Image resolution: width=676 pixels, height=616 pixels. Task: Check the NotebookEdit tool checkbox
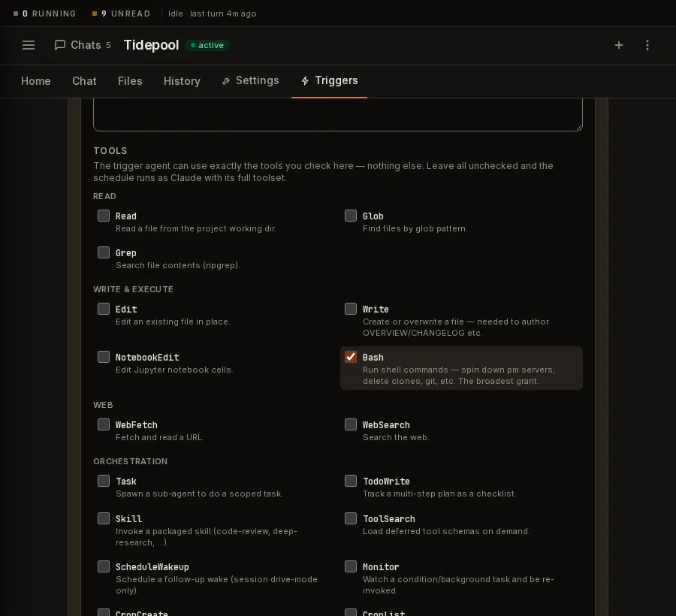[x=104, y=357]
